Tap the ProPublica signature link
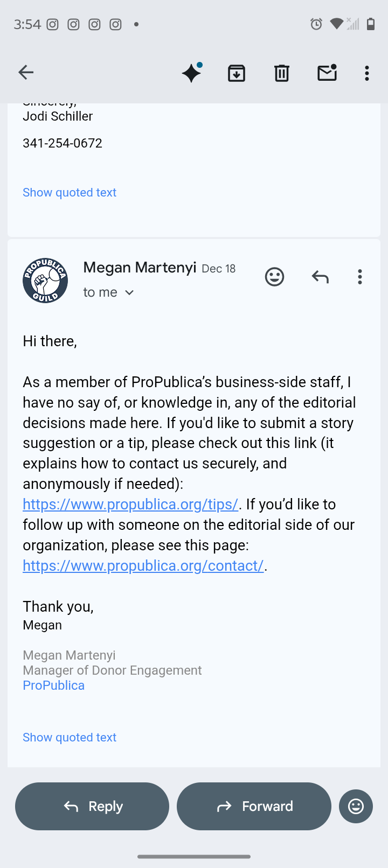 (54, 685)
